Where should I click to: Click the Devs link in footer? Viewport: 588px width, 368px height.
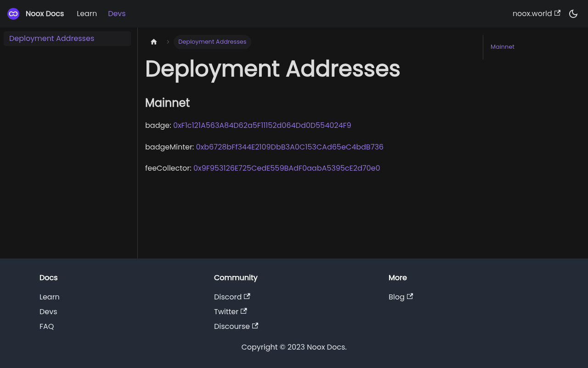tap(48, 312)
